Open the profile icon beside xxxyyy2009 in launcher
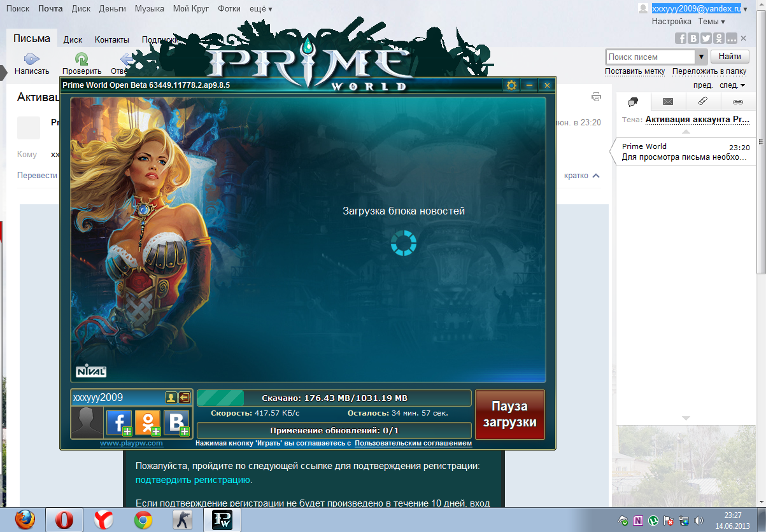 tap(171, 398)
